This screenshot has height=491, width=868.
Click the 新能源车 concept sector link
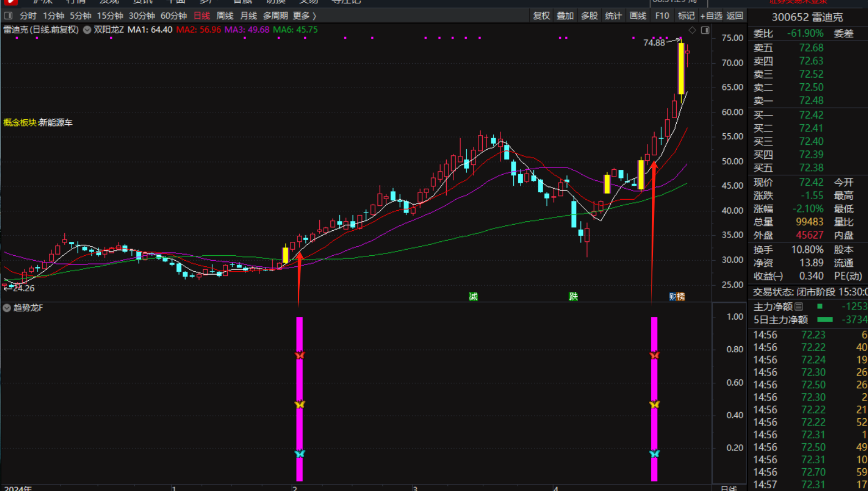pyautogui.click(x=55, y=123)
